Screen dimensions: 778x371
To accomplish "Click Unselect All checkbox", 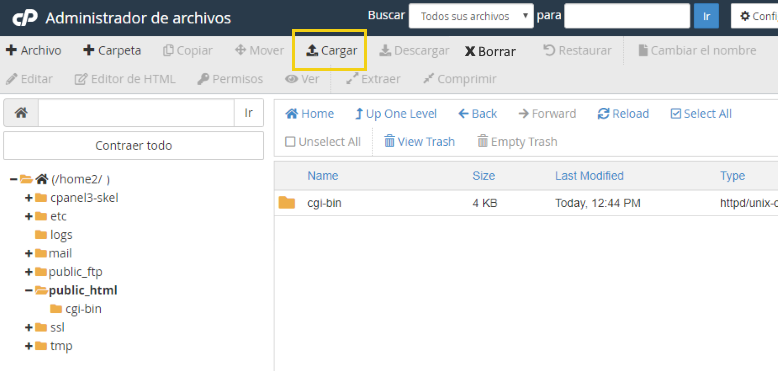I will coord(290,142).
